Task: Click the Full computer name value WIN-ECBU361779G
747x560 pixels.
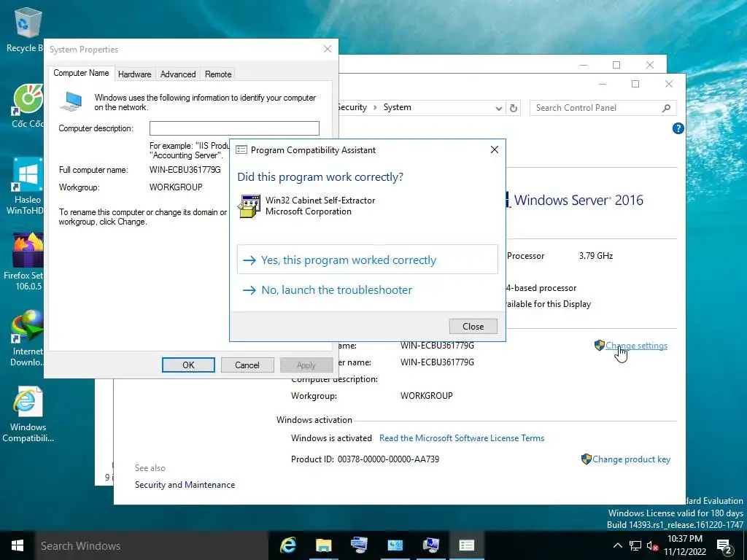Action: 185,170
